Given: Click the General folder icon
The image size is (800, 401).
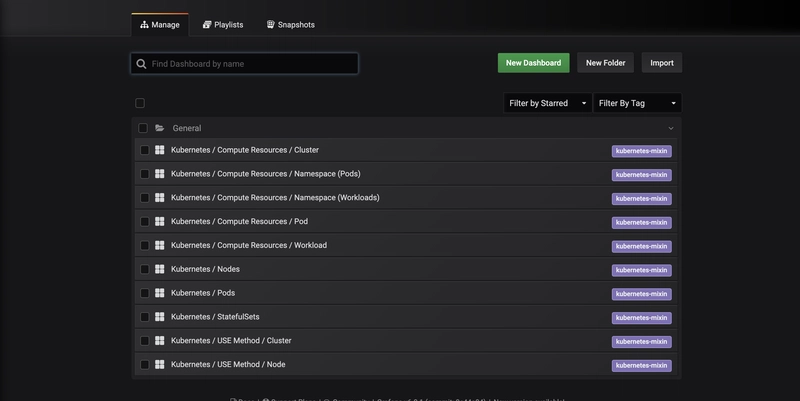Looking at the screenshot, I should click(x=160, y=128).
